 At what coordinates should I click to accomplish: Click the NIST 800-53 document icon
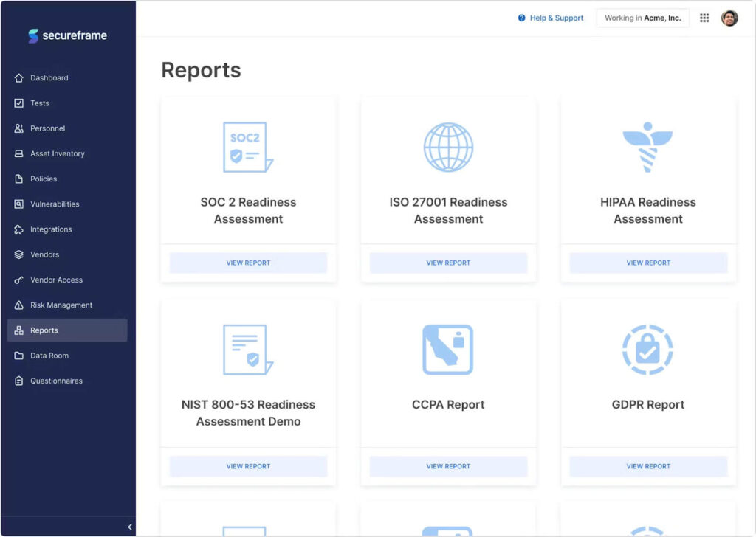pyautogui.click(x=248, y=350)
